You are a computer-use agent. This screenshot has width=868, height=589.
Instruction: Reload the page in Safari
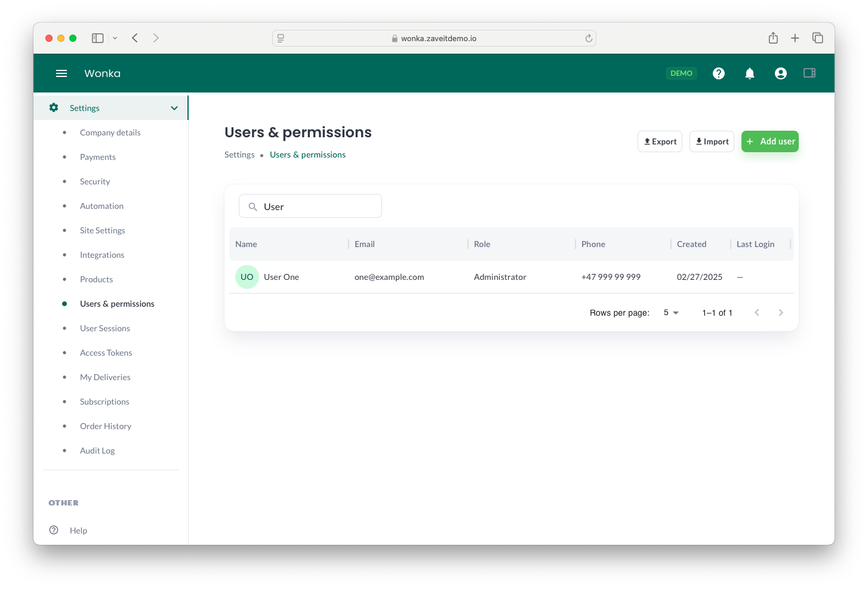[x=589, y=38]
